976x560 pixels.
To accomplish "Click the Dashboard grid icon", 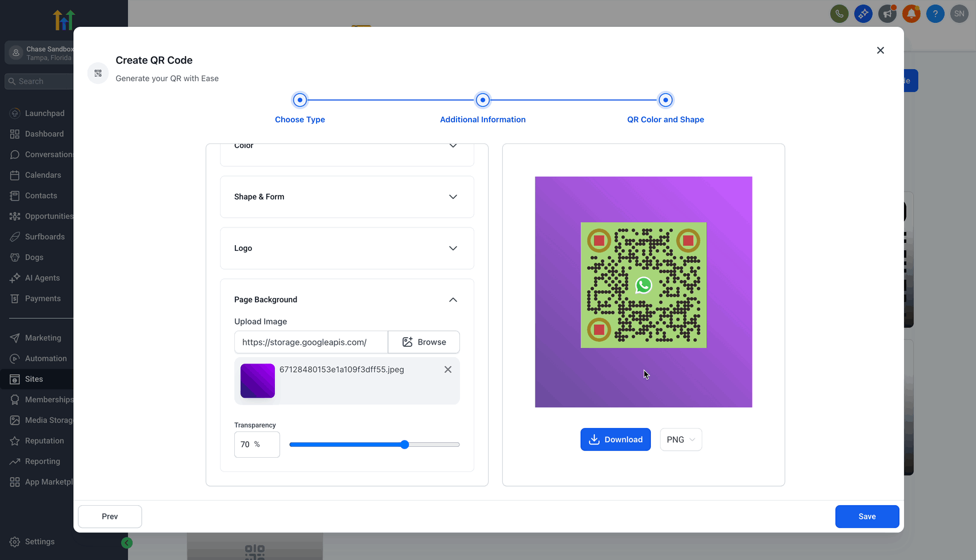I will click(x=15, y=134).
